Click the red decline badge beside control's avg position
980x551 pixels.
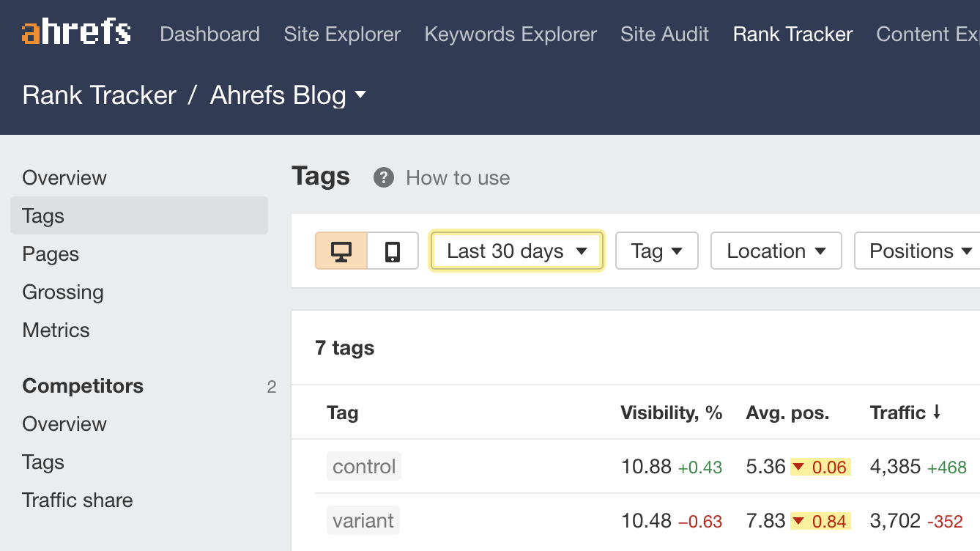pos(820,467)
